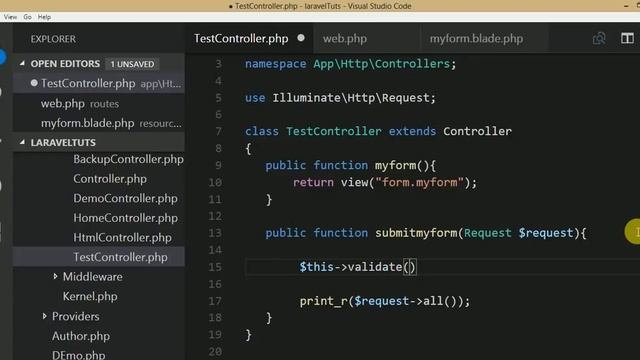This screenshot has width=640, height=360.
Task: Open HtmlController.php in explorer
Action: (x=122, y=238)
